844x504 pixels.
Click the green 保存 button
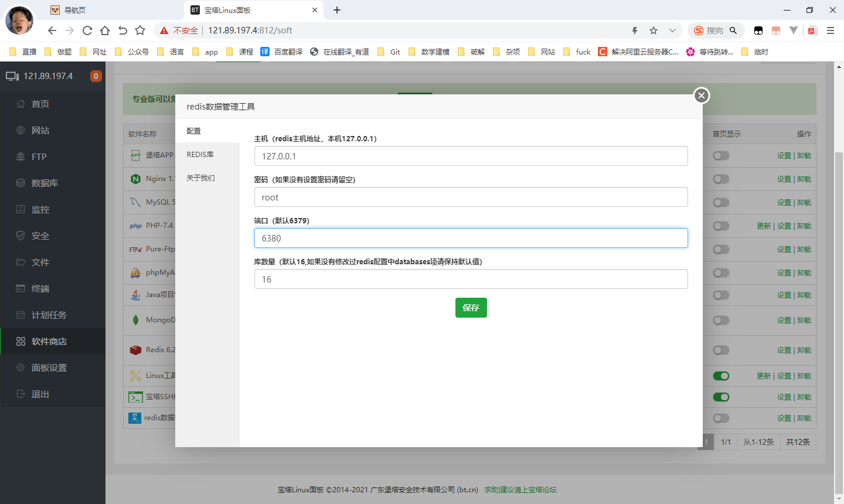471,308
